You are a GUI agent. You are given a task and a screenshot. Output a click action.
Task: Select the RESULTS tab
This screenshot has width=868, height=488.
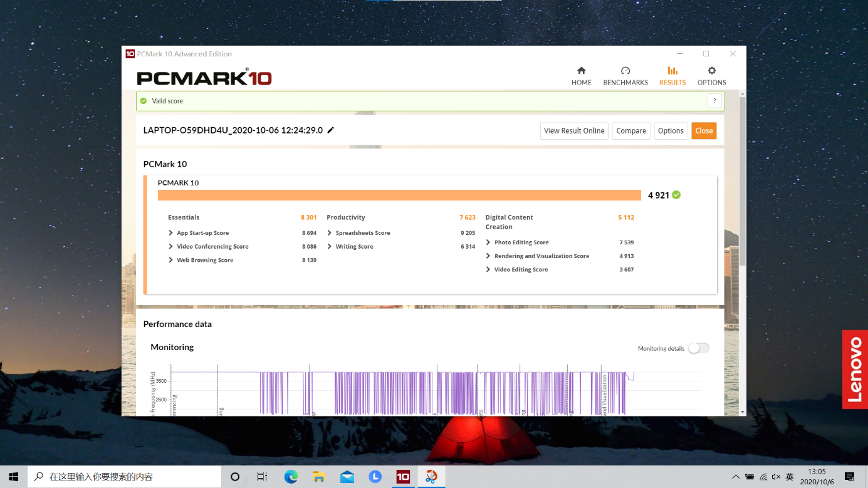pos(672,76)
